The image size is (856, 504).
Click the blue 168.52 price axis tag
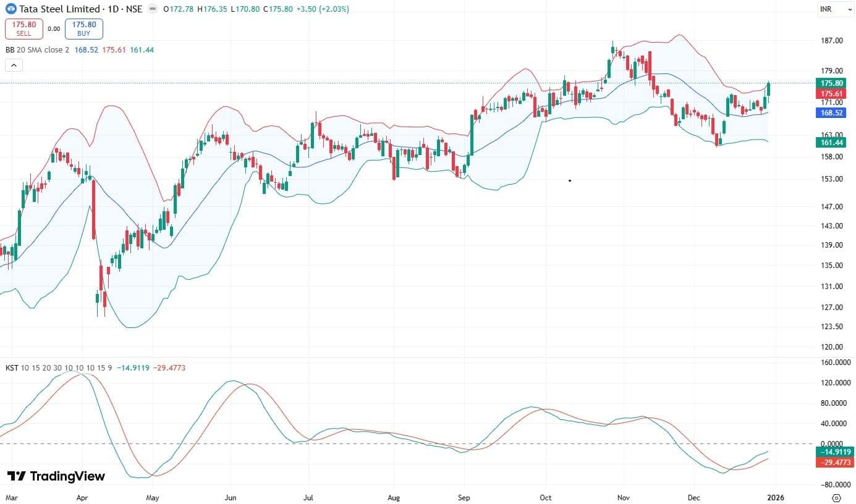point(830,113)
